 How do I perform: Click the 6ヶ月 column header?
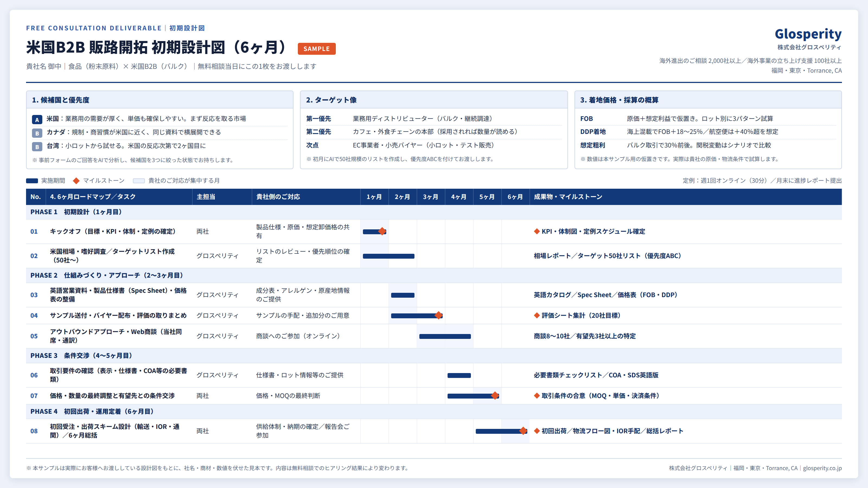point(515,197)
